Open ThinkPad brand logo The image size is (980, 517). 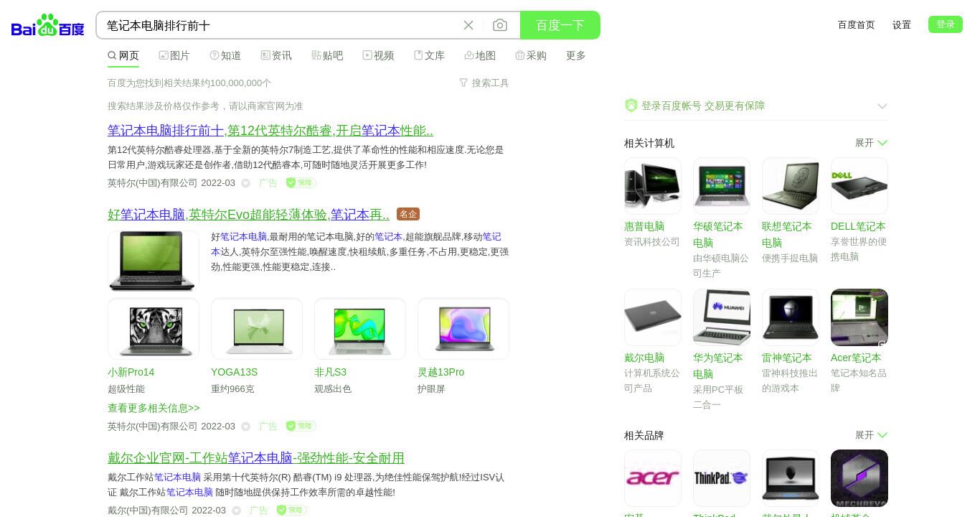(x=722, y=478)
